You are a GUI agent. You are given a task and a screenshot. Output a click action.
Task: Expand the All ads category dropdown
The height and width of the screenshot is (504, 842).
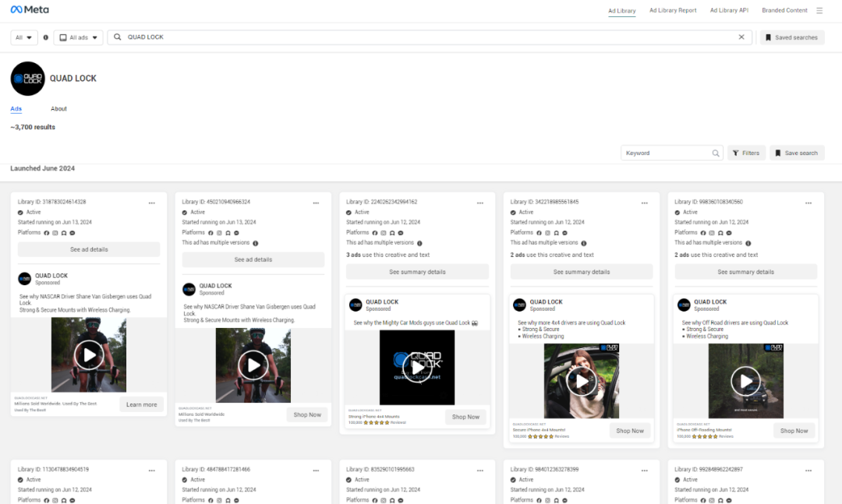tap(79, 37)
